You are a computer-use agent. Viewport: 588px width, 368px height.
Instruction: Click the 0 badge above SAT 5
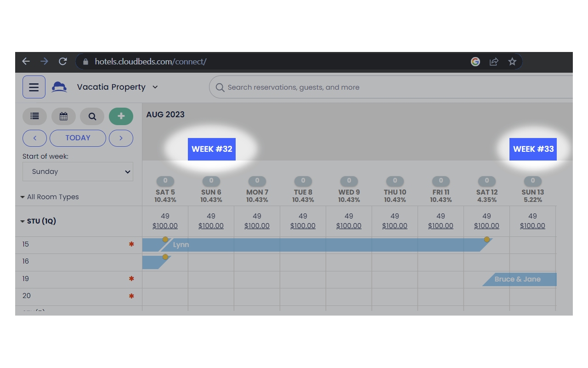165,181
